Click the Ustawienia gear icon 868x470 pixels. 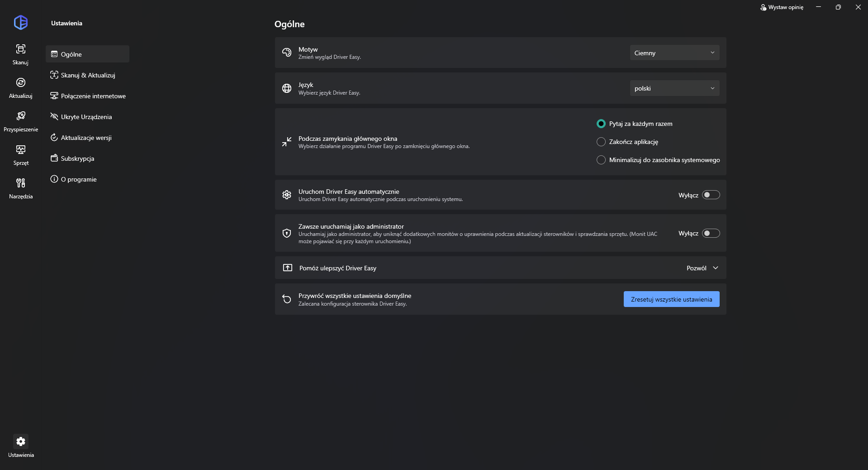click(x=21, y=441)
